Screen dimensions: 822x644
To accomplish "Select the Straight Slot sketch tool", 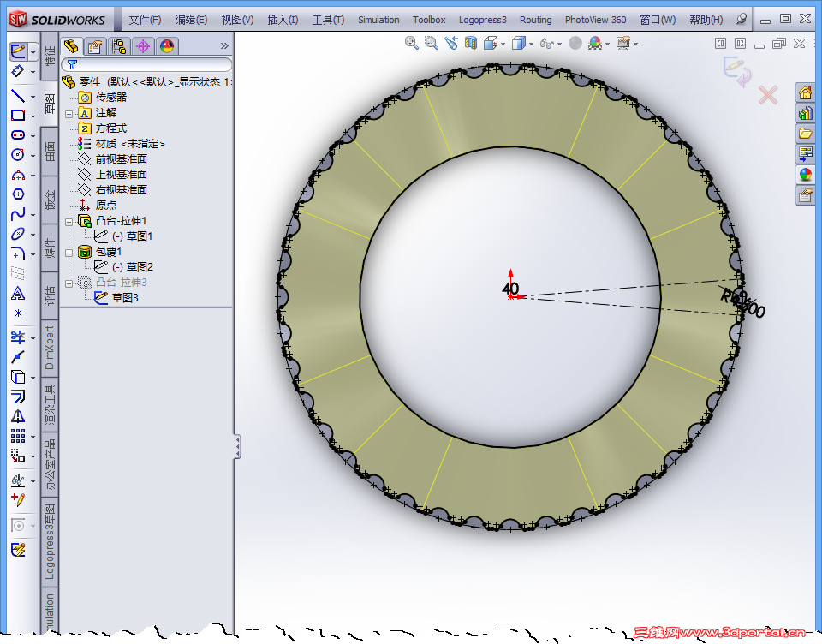I will [18, 135].
